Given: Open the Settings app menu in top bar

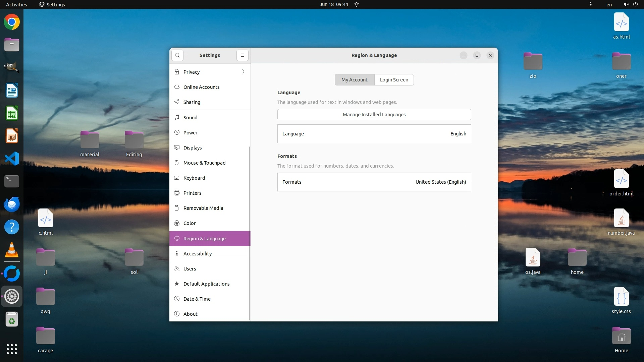Looking at the screenshot, I should [x=52, y=4].
